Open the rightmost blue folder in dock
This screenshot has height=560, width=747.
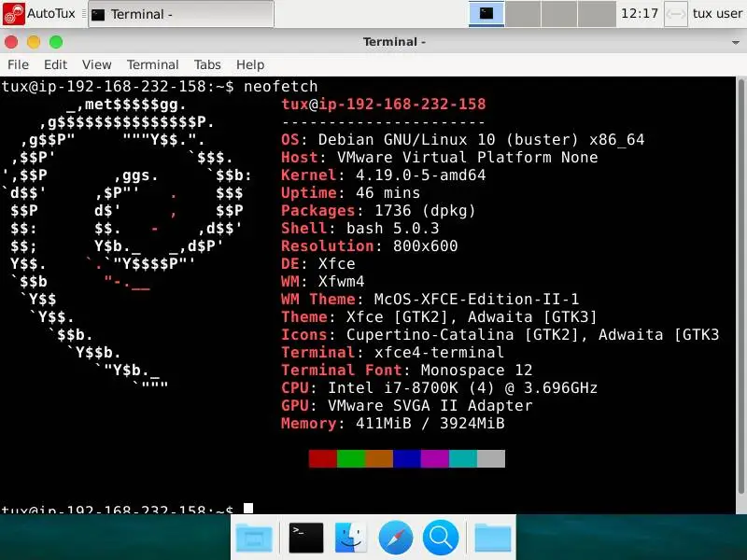pyautogui.click(x=493, y=539)
